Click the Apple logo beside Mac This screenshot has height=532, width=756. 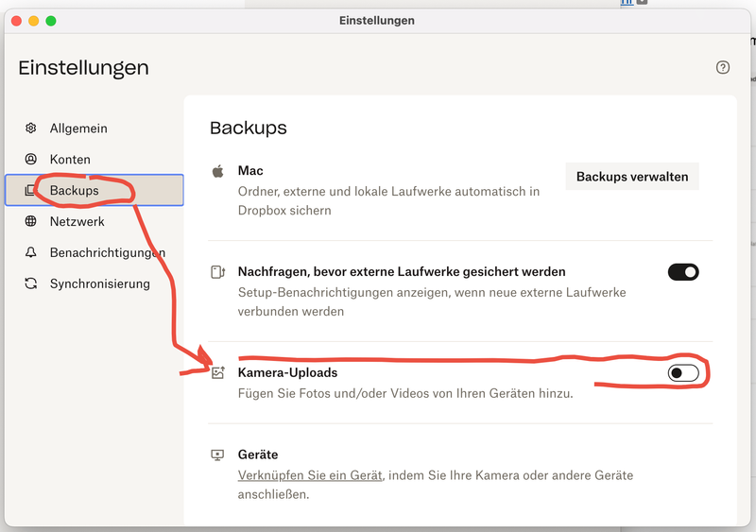click(x=217, y=171)
